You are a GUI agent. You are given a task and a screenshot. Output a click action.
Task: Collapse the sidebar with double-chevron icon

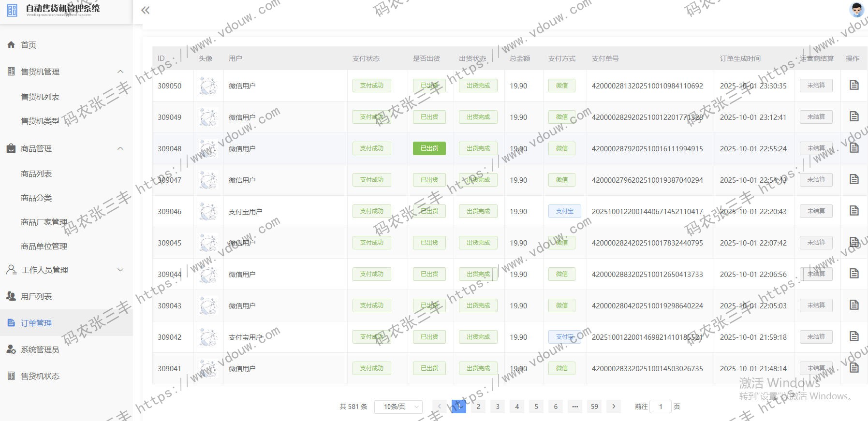tap(145, 10)
